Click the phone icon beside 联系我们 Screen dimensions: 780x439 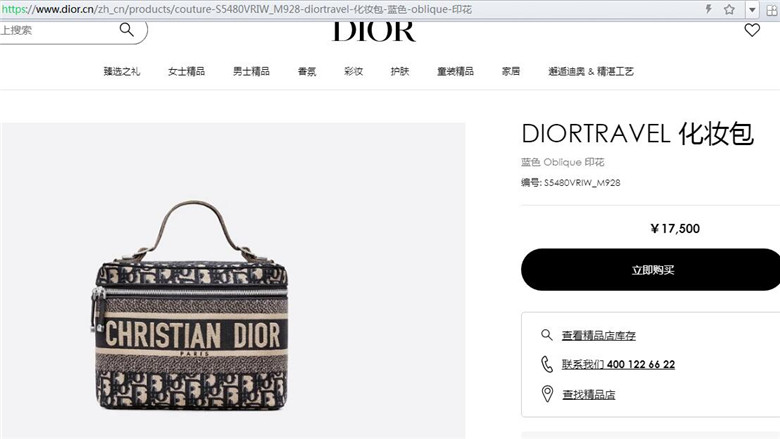coord(547,364)
